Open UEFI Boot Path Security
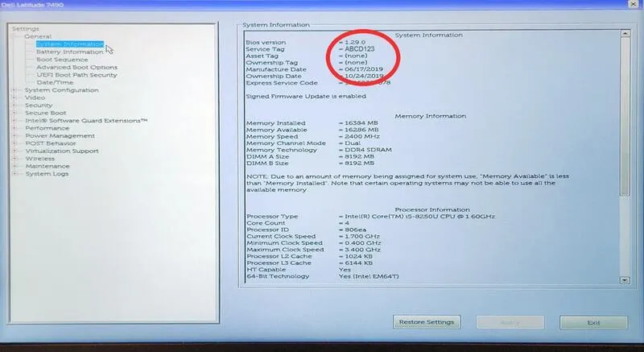 point(76,75)
